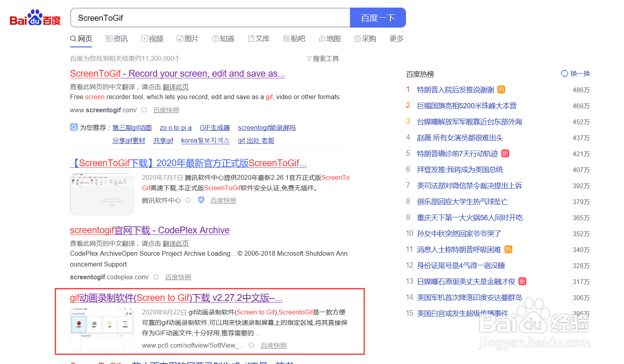Open the suggested search screentogif能录屏吗

click(x=266, y=127)
